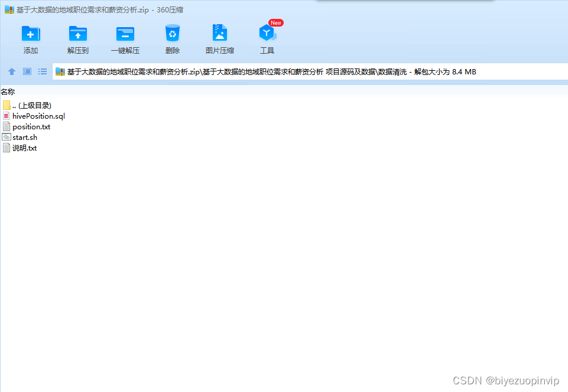Select the hivePosition.sql file name
Screen dimensions: 568x392
pyautogui.click(x=39, y=116)
